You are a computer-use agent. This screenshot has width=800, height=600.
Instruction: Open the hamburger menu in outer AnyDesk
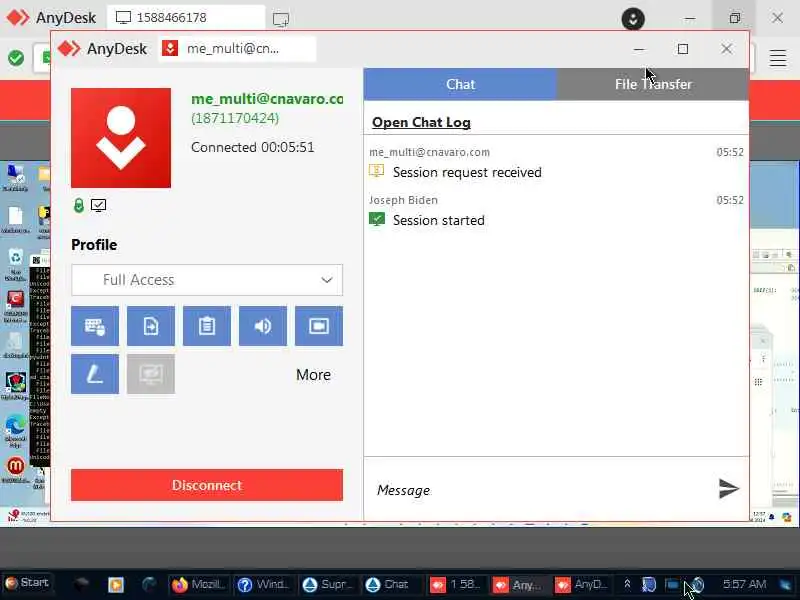coord(778,58)
